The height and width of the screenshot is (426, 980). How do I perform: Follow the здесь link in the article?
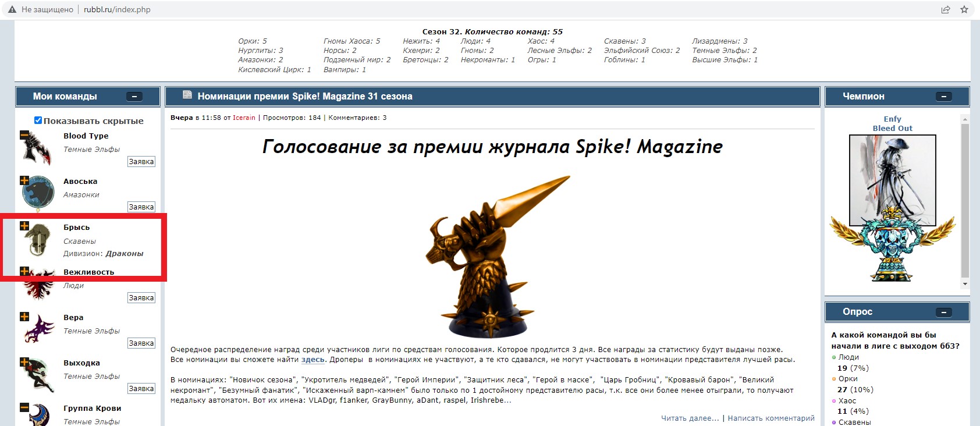(x=313, y=360)
